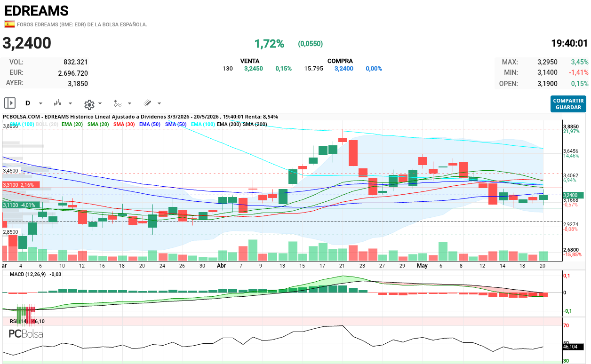Toggle the SMA (200) legend

point(255,124)
